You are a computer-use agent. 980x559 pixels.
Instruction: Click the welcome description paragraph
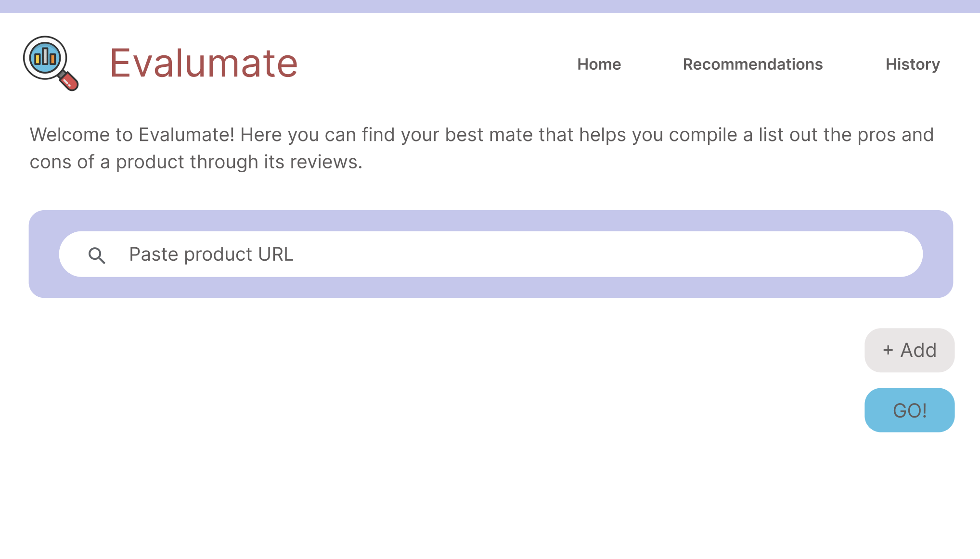(x=481, y=148)
